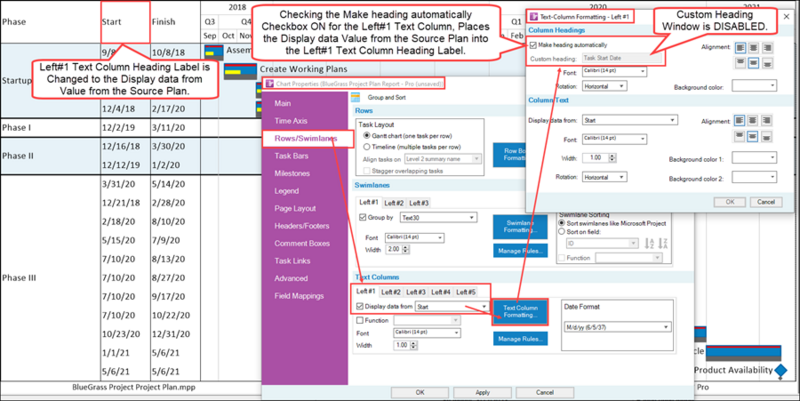Open the Time Axis settings page
The width and height of the screenshot is (800, 401).
(x=291, y=121)
